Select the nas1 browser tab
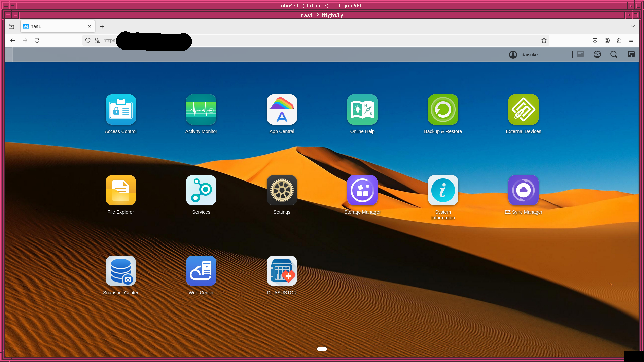 (54, 26)
